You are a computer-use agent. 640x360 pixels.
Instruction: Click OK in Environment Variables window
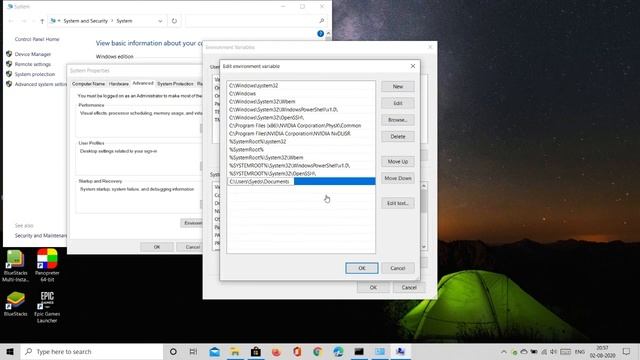[x=373, y=287]
